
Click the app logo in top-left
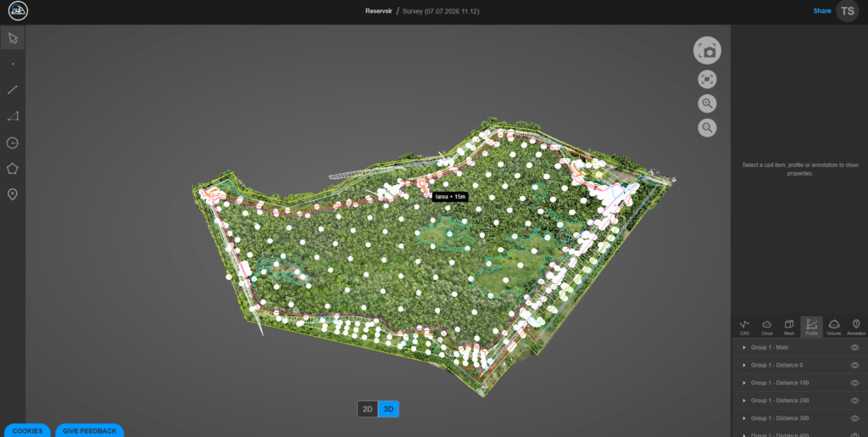[x=19, y=10]
